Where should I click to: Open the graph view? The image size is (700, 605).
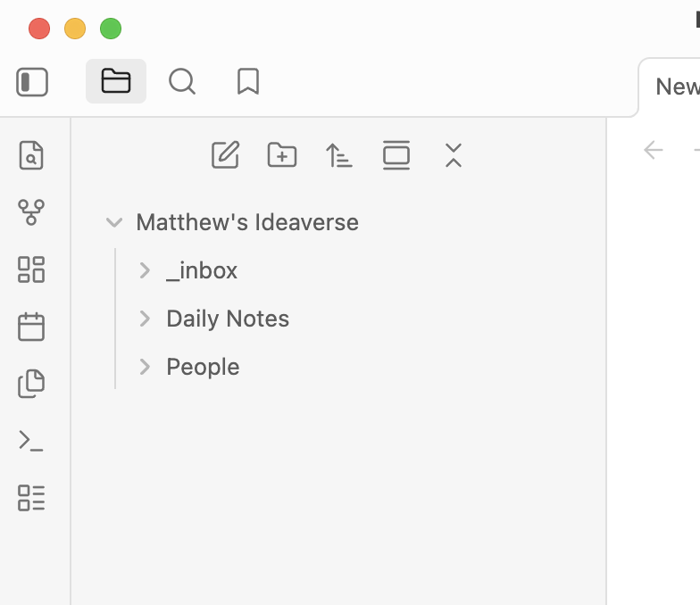coord(31,212)
